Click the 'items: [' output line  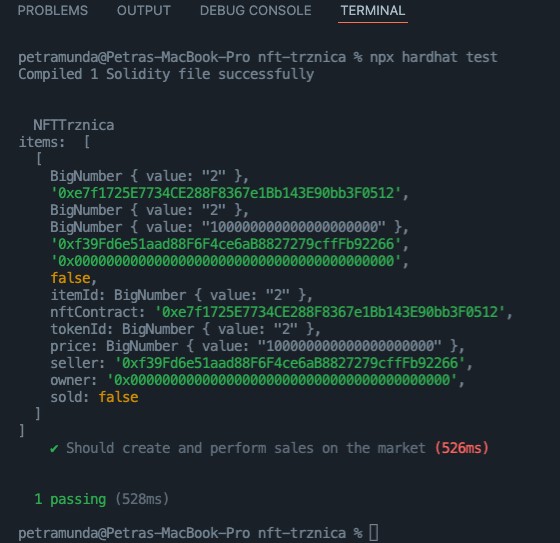click(x=54, y=142)
